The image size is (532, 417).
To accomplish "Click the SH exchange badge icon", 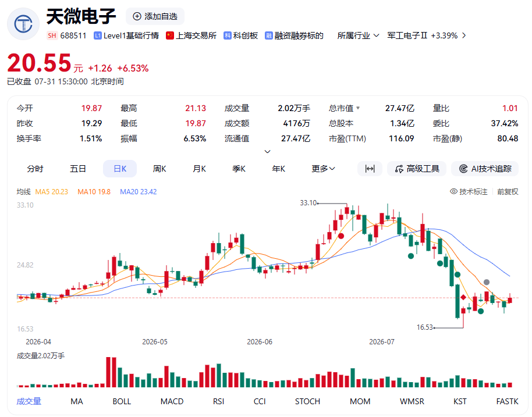I will [52, 35].
